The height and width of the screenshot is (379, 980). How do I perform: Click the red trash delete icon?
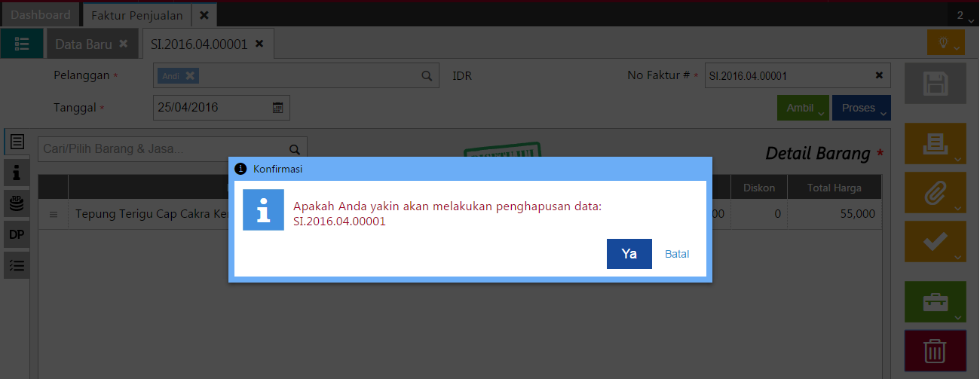[935, 350]
